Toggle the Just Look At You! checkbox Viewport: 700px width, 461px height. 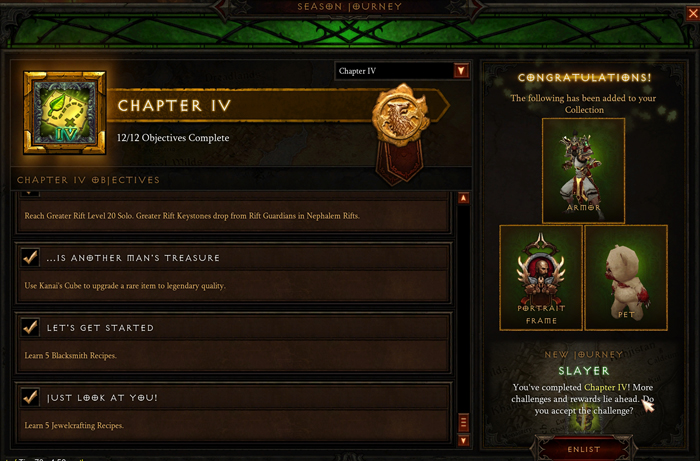(x=30, y=397)
